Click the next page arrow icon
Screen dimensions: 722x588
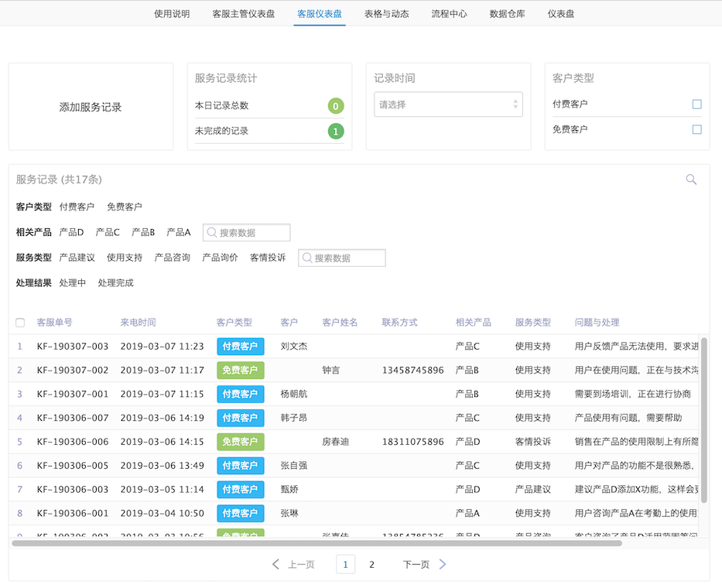point(442,564)
